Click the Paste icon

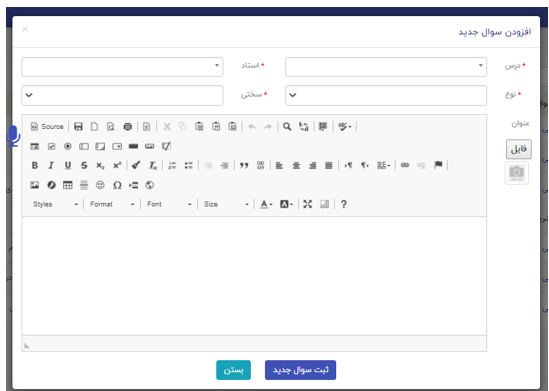(x=199, y=126)
